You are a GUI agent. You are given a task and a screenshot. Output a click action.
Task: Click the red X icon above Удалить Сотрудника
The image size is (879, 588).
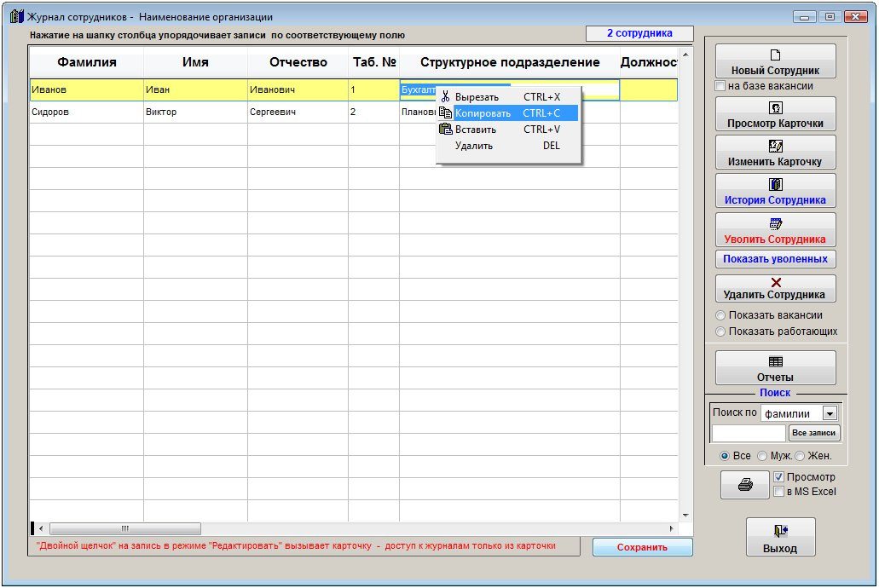tap(776, 283)
